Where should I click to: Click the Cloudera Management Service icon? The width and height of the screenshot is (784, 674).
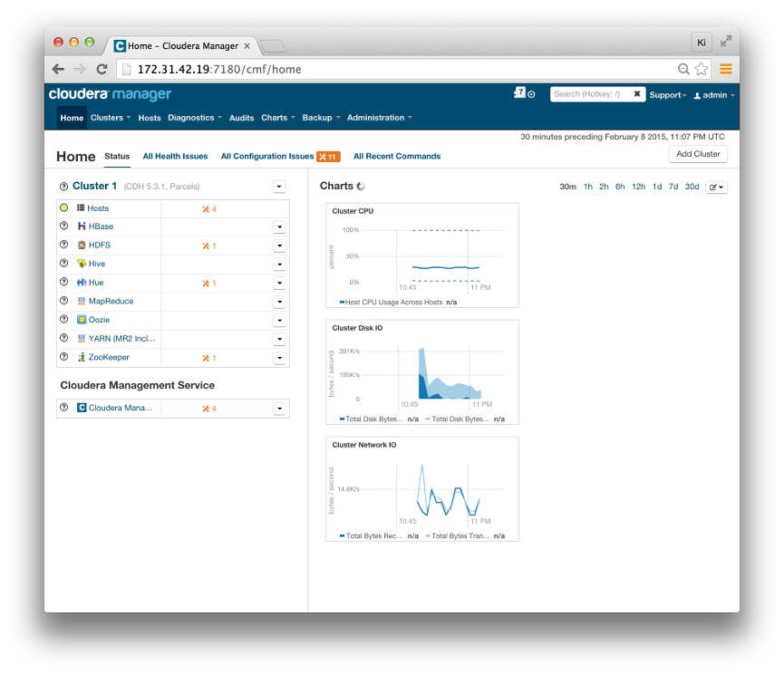[82, 408]
